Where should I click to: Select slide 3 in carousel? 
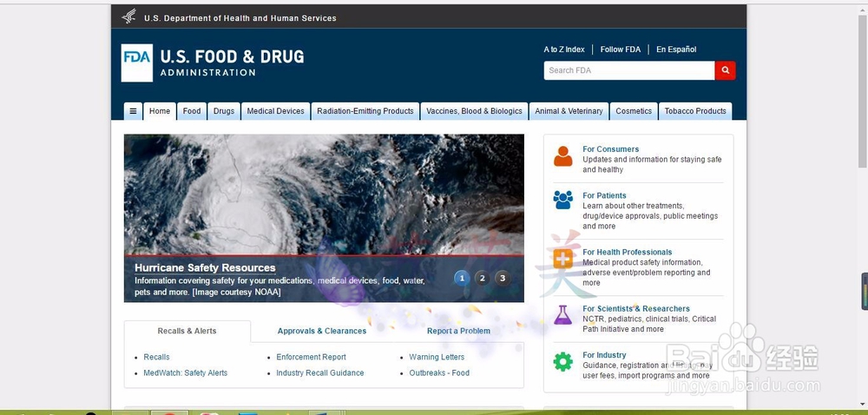pos(503,278)
